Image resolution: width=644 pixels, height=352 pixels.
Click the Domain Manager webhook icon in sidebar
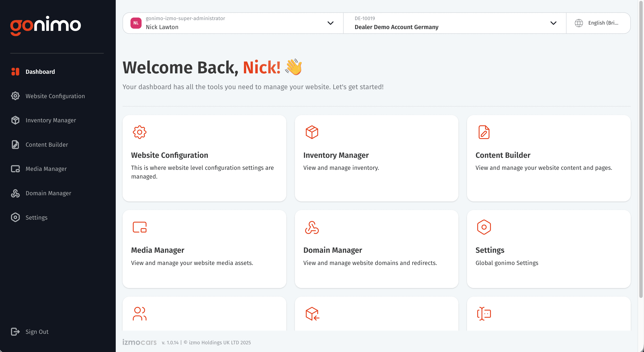pos(15,193)
